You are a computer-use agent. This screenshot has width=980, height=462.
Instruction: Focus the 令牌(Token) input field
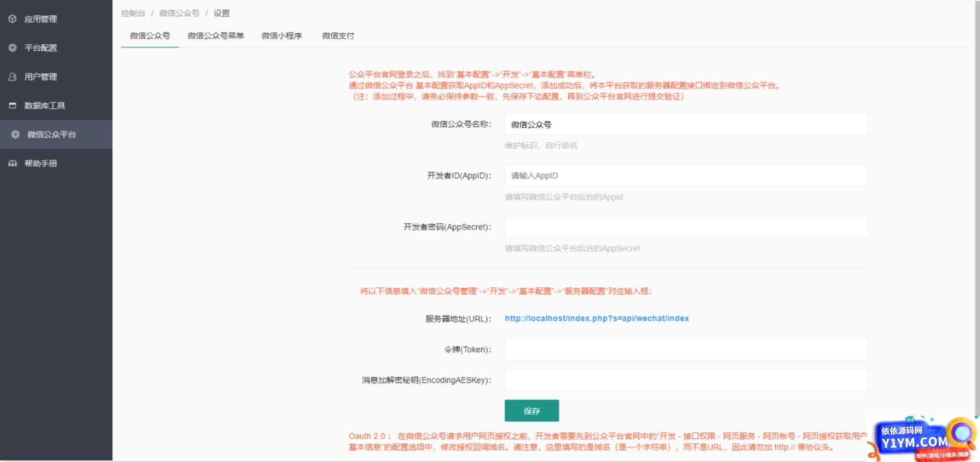pyautogui.click(x=686, y=350)
